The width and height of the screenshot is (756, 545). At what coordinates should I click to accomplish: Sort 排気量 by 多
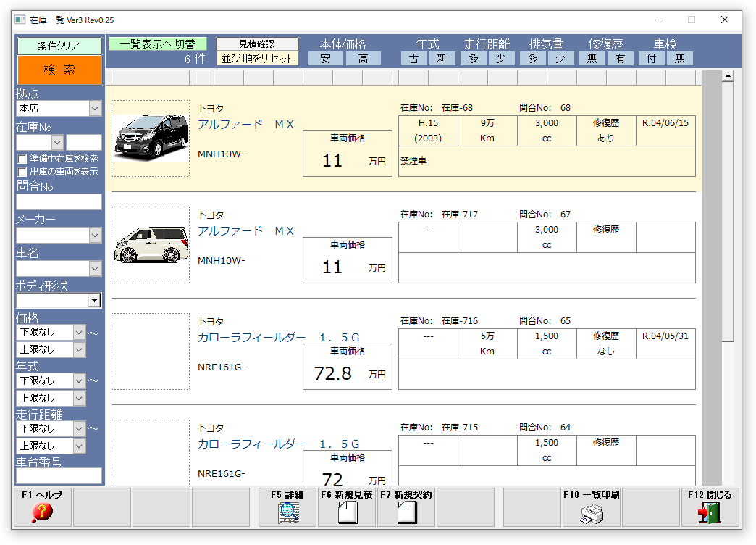533,59
